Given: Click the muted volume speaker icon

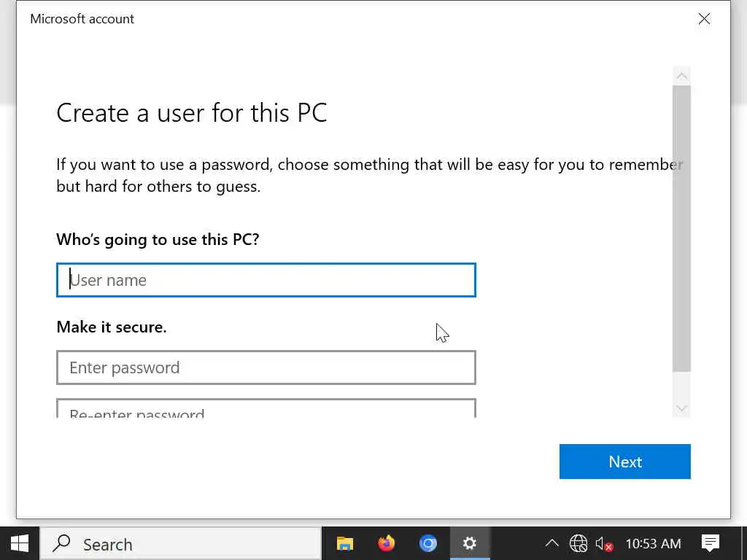Looking at the screenshot, I should tap(603, 543).
